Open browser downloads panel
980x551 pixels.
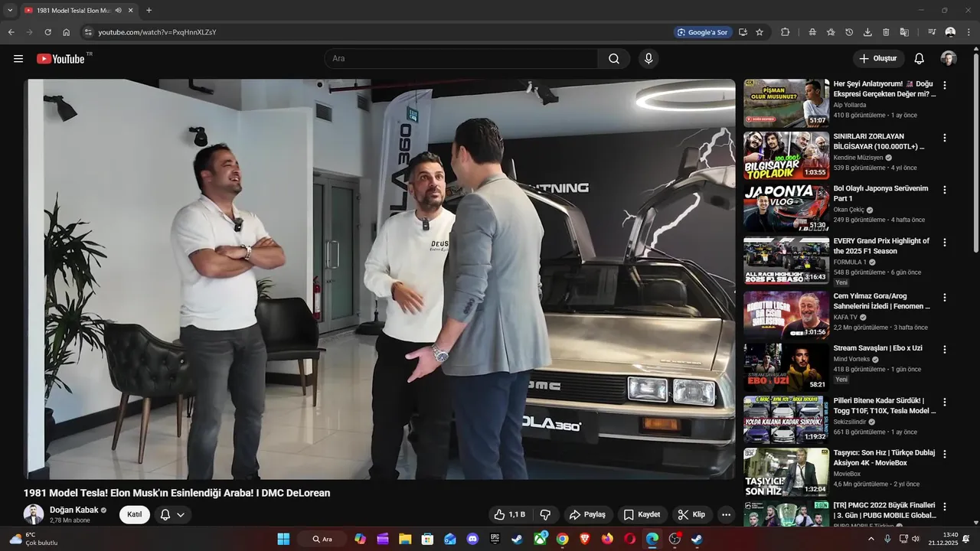click(867, 32)
